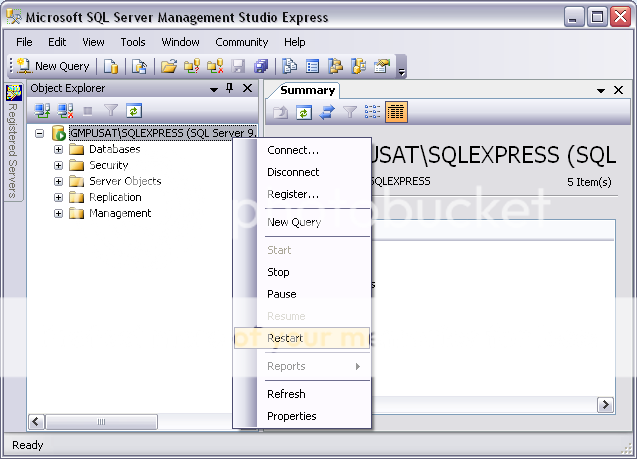The height and width of the screenshot is (459, 637).
Task: Click the Synchronize arrows icon in Summary
Action: click(x=327, y=112)
